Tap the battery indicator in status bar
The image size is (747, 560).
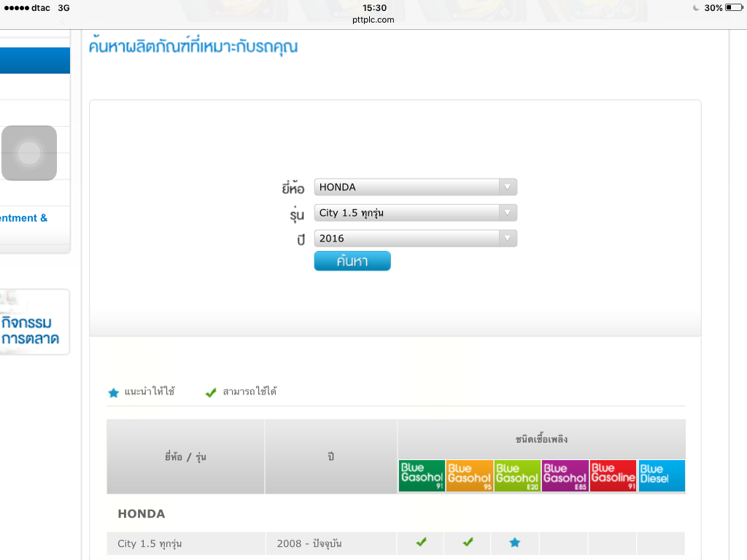[734, 7]
